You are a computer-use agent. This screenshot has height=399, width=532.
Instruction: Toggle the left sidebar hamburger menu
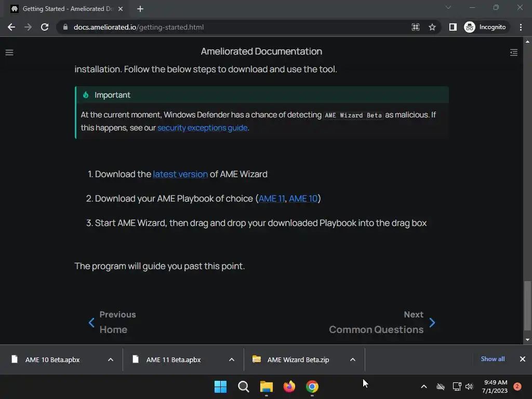pos(9,52)
